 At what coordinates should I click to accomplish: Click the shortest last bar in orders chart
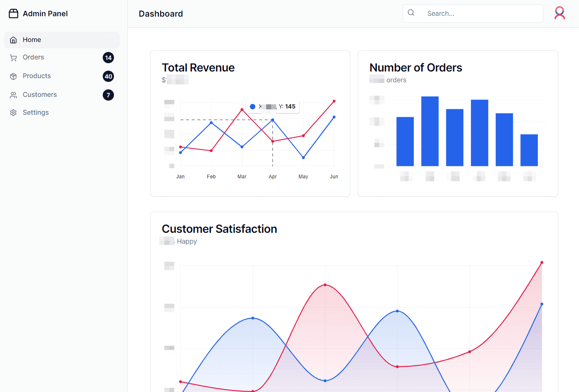(529, 150)
